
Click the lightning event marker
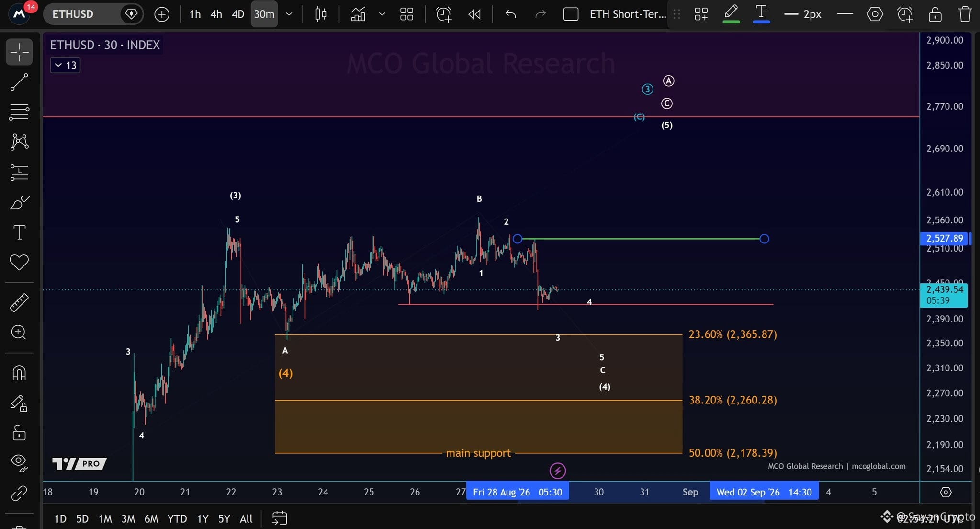pyautogui.click(x=558, y=471)
